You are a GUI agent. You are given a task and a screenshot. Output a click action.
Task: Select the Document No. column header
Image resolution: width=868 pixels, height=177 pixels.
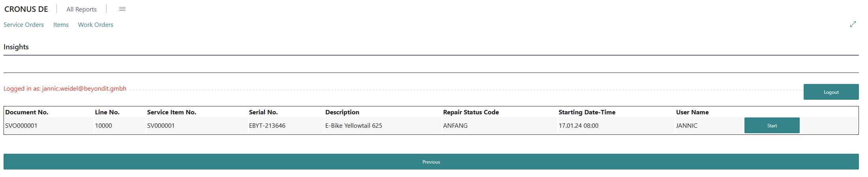(x=27, y=112)
